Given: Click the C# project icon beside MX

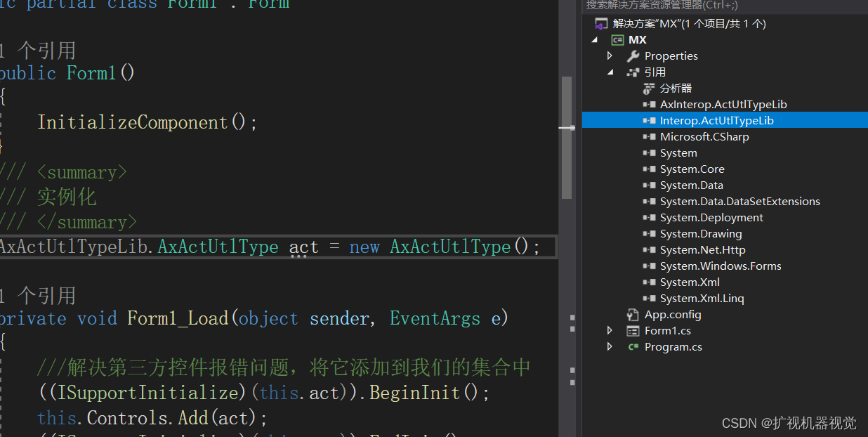Looking at the screenshot, I should [617, 39].
